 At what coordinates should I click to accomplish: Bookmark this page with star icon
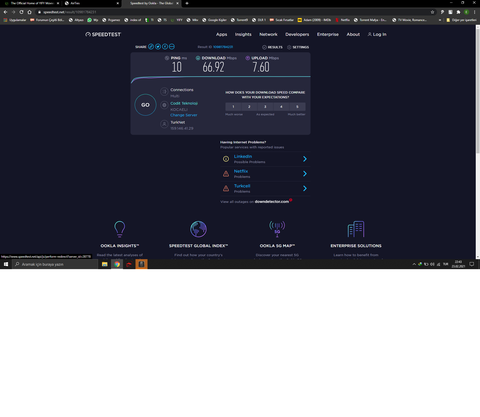pyautogui.click(x=433, y=12)
